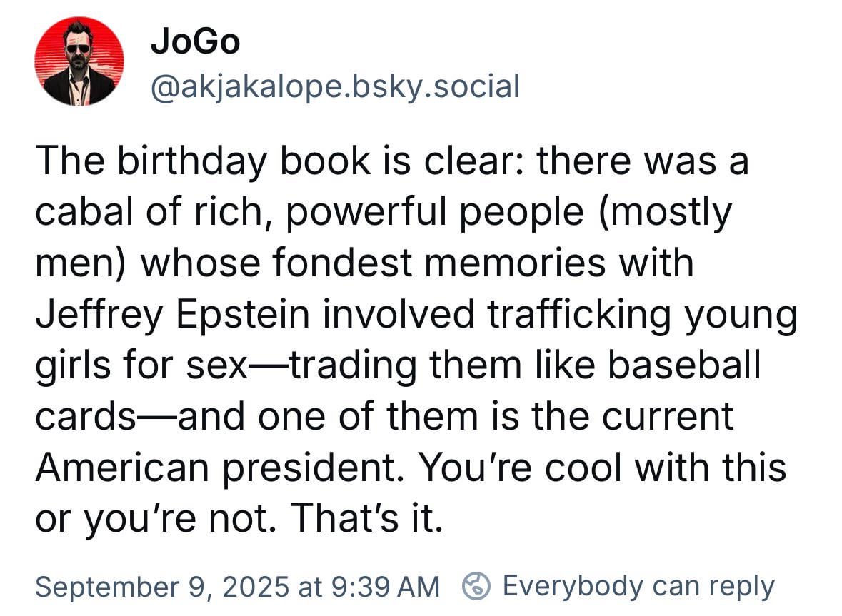Click the sunglasses face in the avatar
Screen dimensions: 842x616
79,46
